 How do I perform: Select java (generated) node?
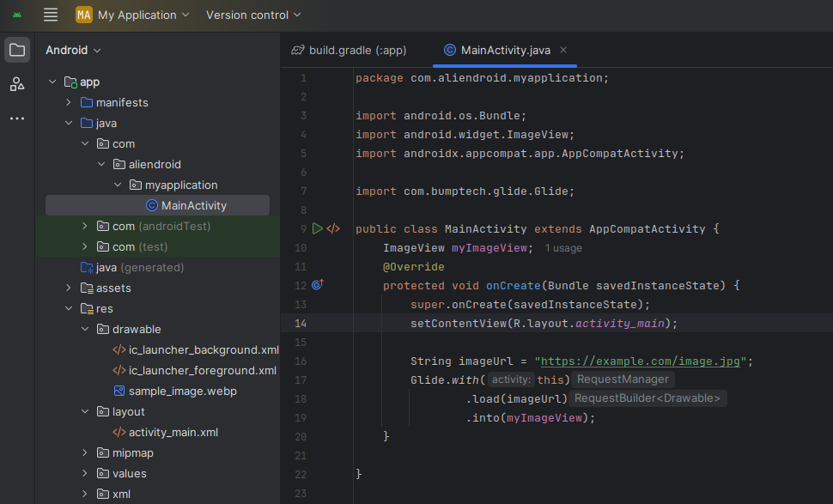pyautogui.click(x=140, y=267)
